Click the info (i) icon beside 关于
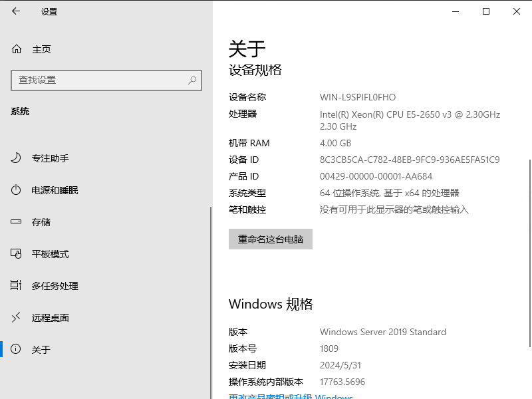 pyautogui.click(x=15, y=349)
